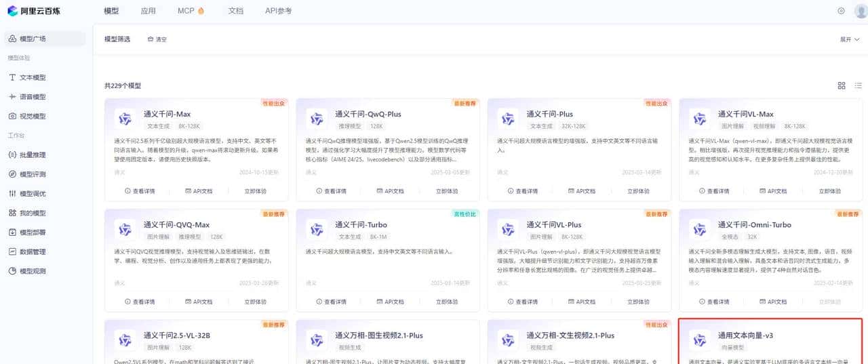This screenshot has height=364, width=868.
Task: Click the 通义千问-Omni-Turbo model logo
Action: tap(699, 229)
